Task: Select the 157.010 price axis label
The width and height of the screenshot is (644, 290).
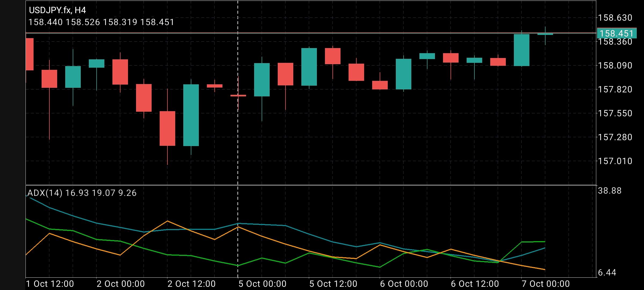Action: pyautogui.click(x=615, y=161)
